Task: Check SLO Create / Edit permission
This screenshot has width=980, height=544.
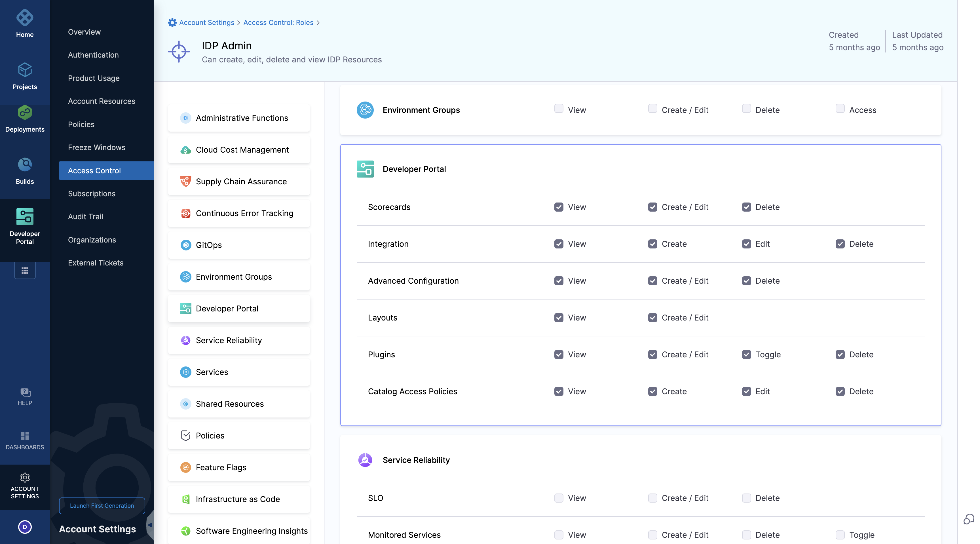Action: 652,498
